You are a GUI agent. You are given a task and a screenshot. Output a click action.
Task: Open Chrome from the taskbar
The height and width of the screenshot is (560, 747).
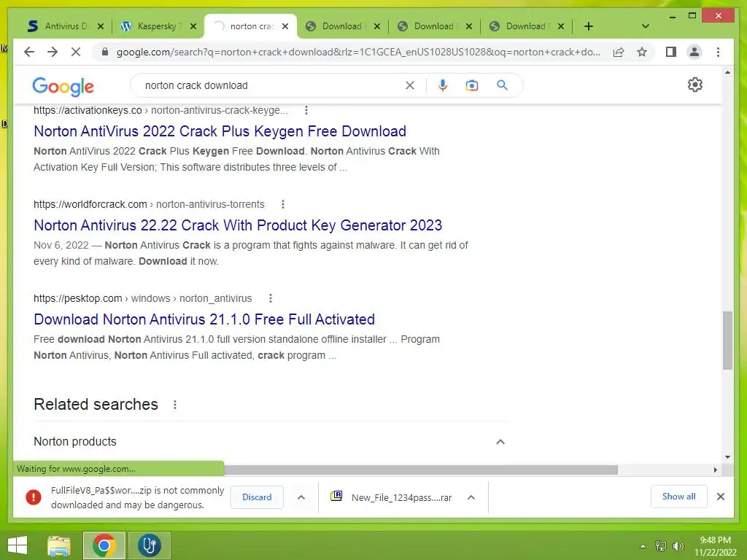pos(104,545)
